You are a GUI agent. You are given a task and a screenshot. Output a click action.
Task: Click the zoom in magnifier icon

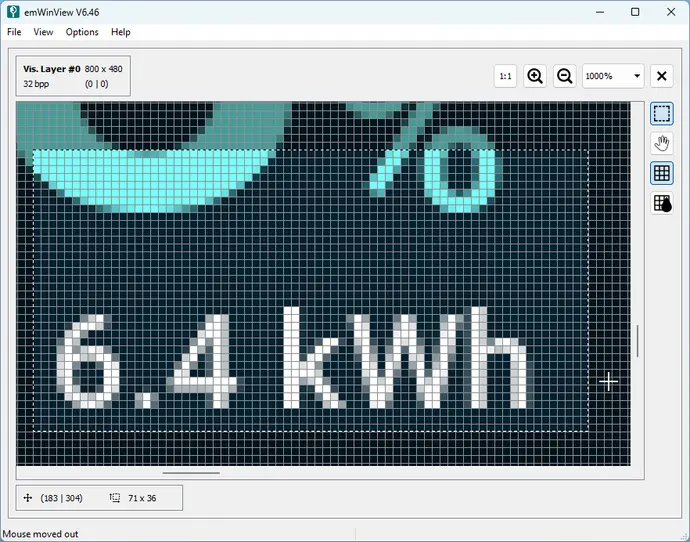click(x=535, y=76)
